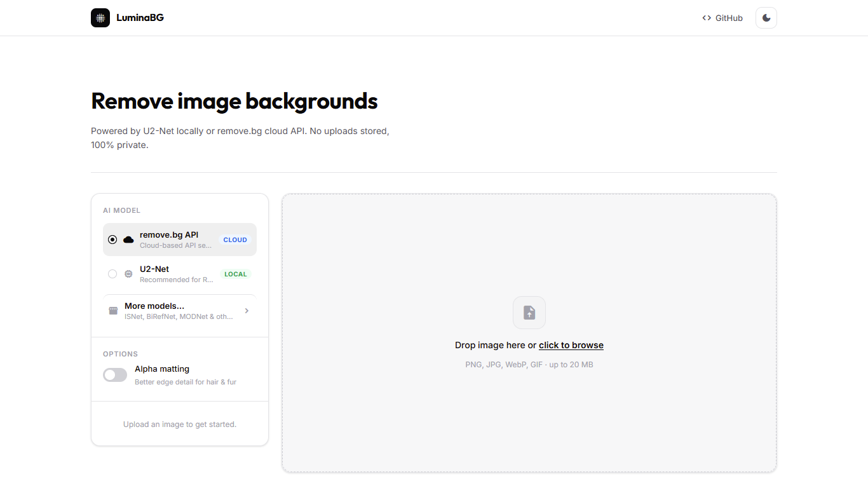Click "Better edge detail for hair & fur" text
Screen dimensions: 868x488
[x=186, y=382]
